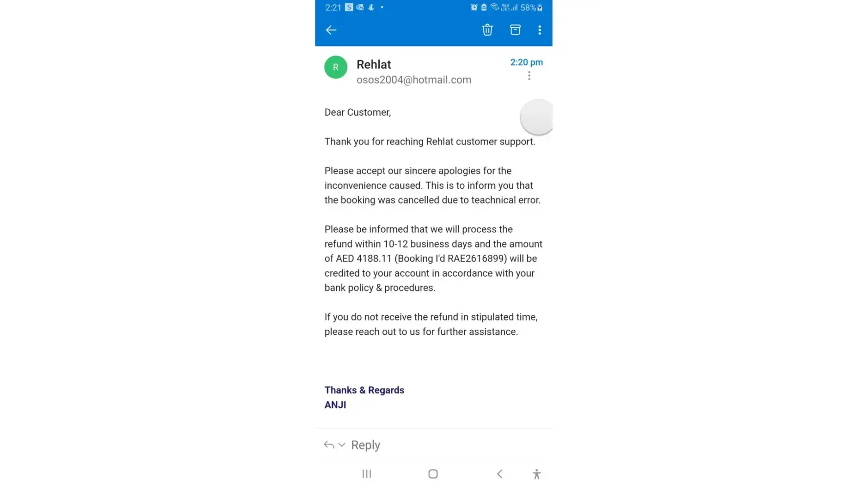Select the sender name Rehlat
The width and height of the screenshot is (868, 488).
tap(373, 64)
